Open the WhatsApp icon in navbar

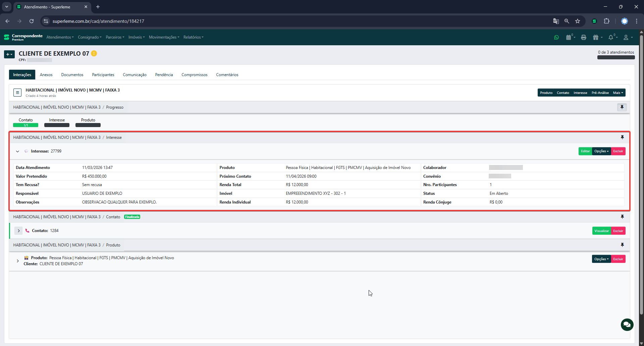pos(556,38)
